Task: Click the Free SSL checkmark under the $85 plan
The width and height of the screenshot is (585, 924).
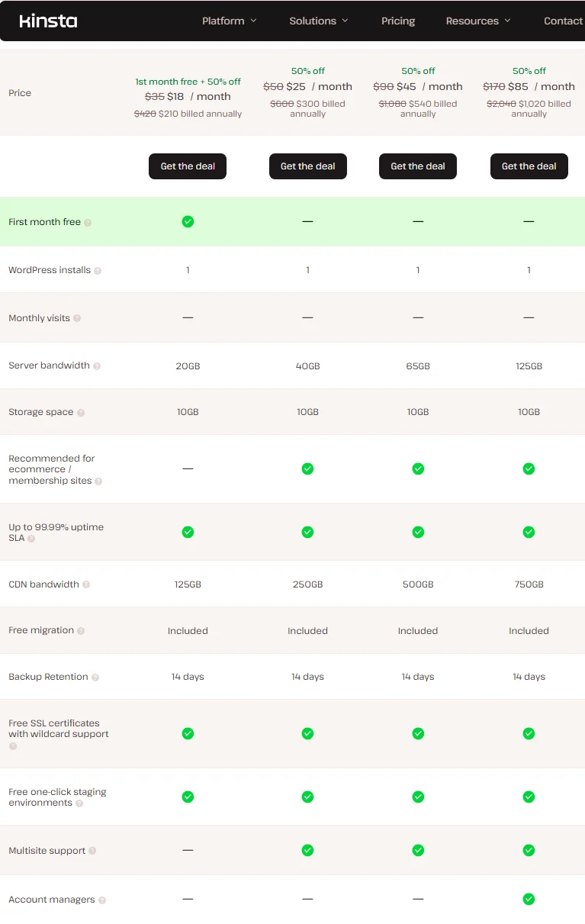Action: click(529, 733)
